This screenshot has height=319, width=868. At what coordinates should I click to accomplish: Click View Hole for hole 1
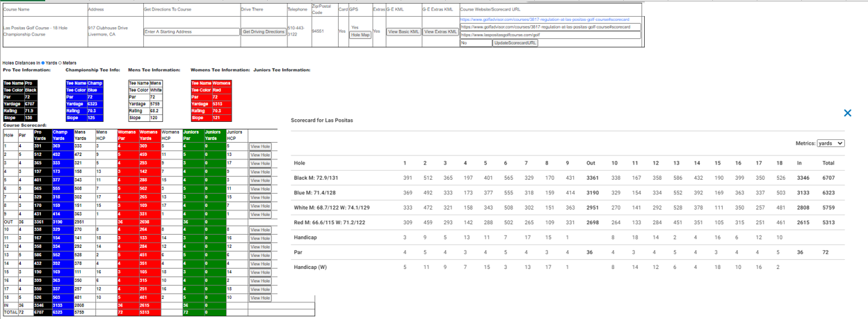(x=260, y=146)
